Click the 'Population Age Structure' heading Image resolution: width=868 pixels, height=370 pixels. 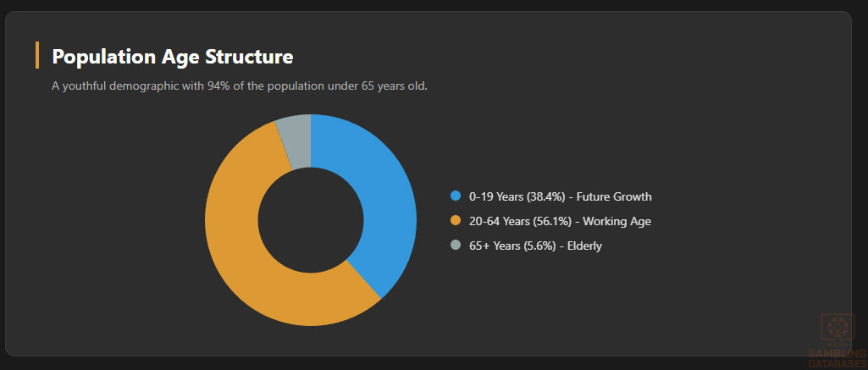click(173, 57)
